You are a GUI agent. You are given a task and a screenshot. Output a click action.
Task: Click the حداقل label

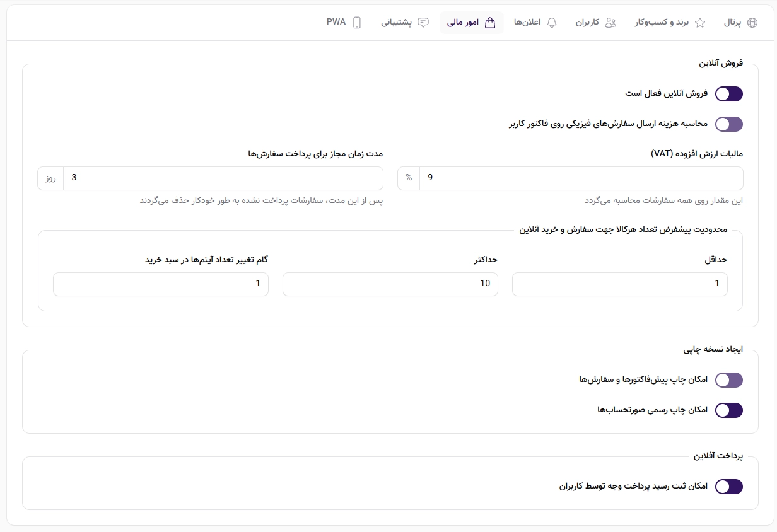pyautogui.click(x=716, y=260)
